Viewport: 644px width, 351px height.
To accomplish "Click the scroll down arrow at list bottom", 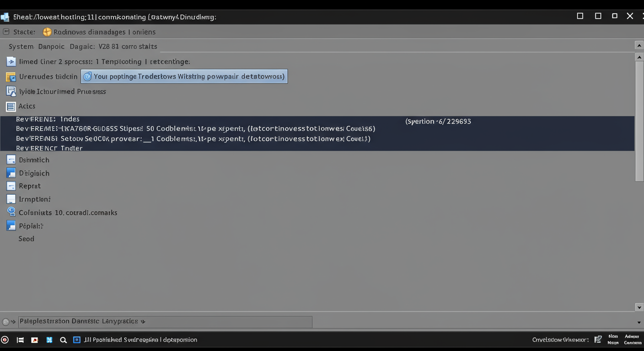I will point(639,308).
